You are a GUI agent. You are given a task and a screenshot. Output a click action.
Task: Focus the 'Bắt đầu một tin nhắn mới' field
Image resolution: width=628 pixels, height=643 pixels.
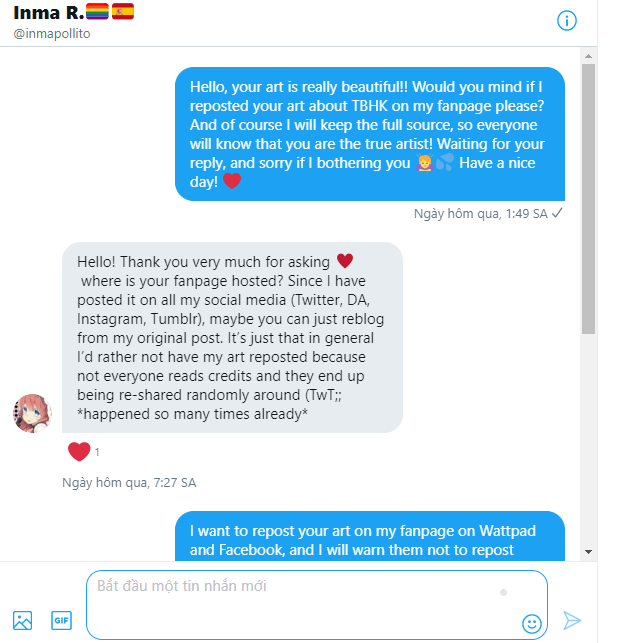(317, 604)
